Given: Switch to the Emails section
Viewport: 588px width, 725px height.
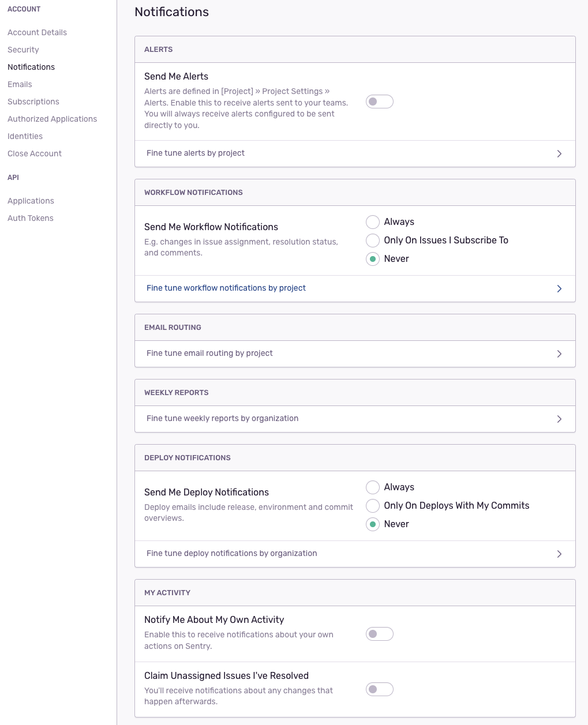Looking at the screenshot, I should click(x=20, y=84).
